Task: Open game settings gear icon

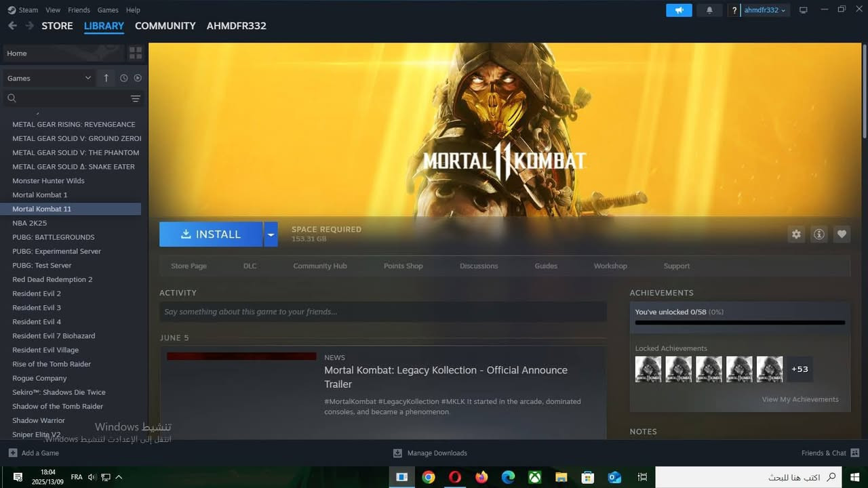Action: [796, 234]
